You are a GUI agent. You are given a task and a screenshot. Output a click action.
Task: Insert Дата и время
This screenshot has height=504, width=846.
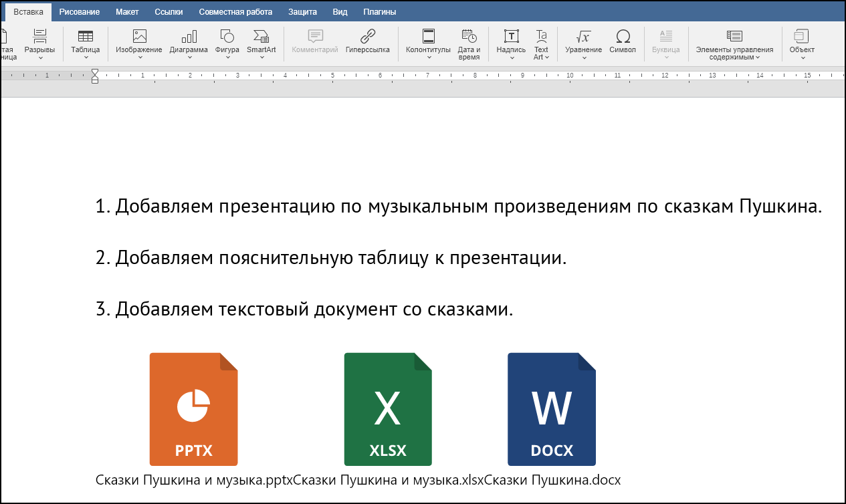tap(469, 44)
